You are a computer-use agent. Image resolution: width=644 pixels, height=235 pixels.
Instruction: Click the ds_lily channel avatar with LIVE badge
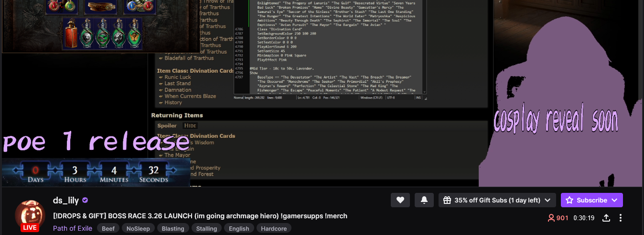click(30, 216)
